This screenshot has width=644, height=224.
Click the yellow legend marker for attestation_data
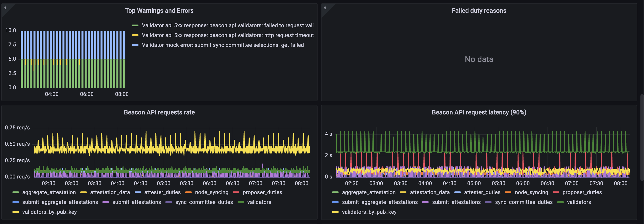pos(83,192)
